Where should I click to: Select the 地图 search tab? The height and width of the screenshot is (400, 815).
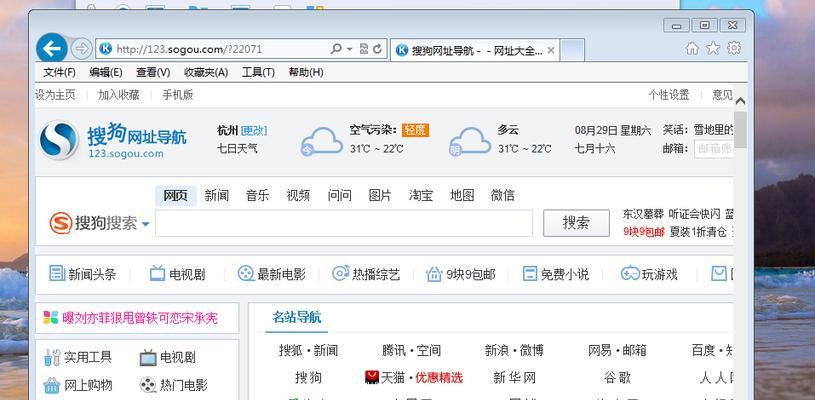coord(462,196)
